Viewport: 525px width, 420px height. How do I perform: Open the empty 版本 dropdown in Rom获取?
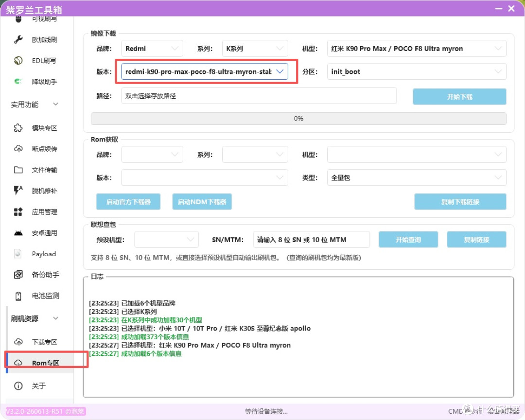coord(205,177)
